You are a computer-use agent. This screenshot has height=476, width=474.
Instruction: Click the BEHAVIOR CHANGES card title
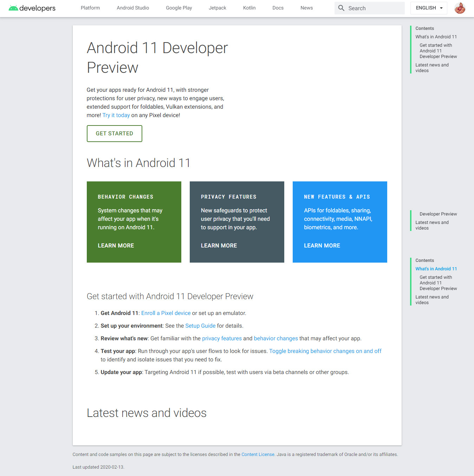(125, 197)
